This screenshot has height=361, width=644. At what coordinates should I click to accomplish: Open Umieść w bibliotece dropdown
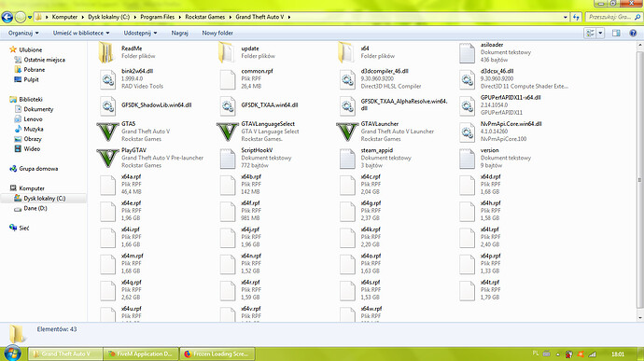coord(81,33)
